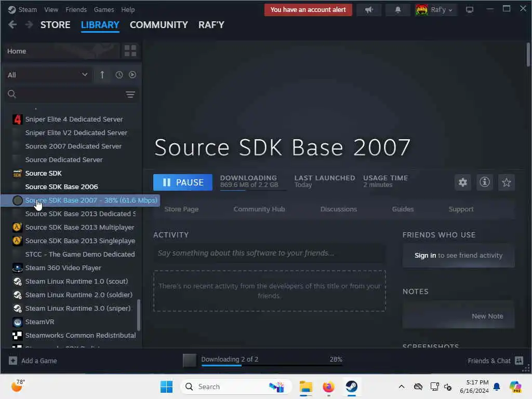Open the Discussions link

coord(339,209)
